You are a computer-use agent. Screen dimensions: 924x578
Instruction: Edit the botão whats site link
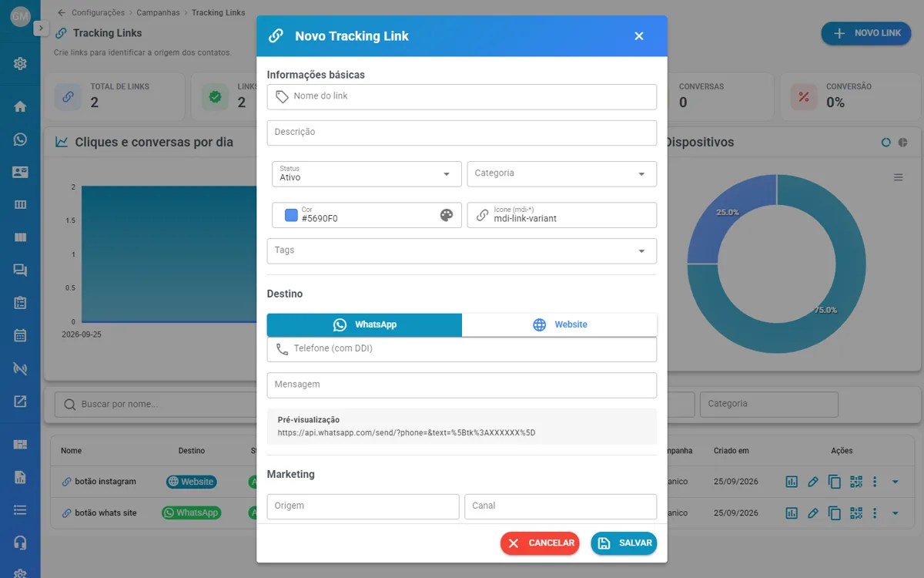813,513
